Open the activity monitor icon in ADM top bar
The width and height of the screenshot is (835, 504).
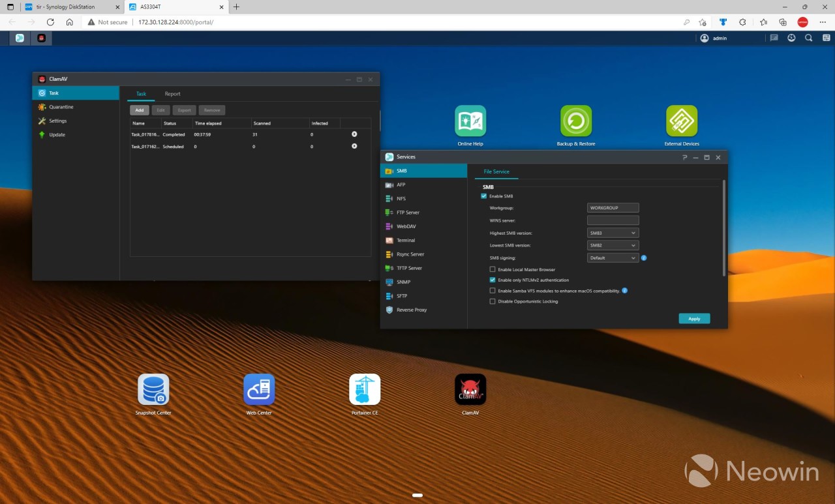click(x=791, y=38)
